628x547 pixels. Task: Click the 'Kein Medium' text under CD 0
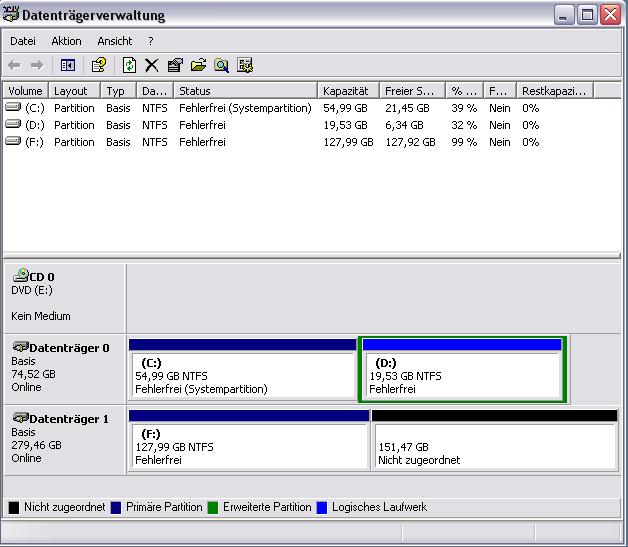[40, 316]
